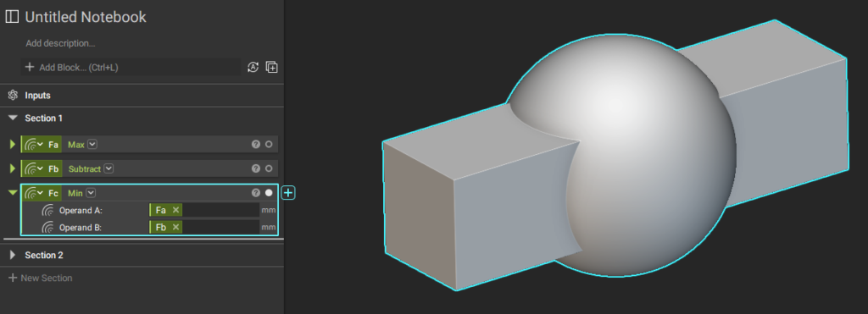Toggle visibility circle of Fc Min block

click(269, 193)
